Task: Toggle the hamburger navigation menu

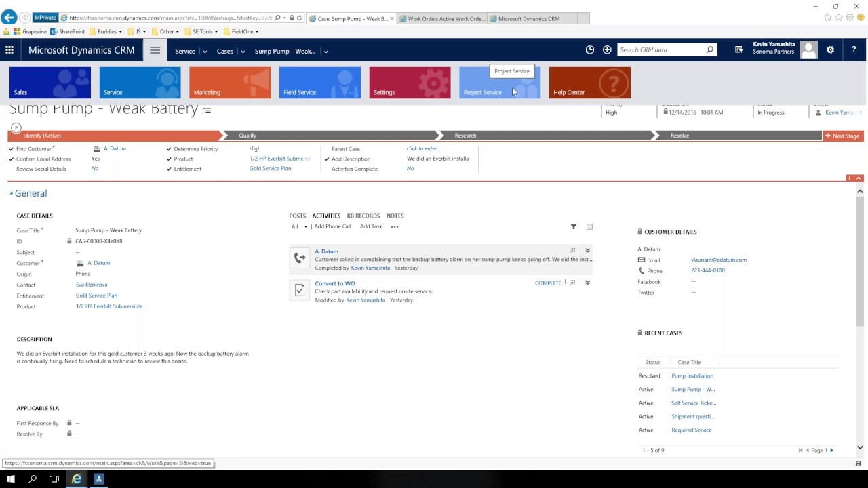Action: (155, 50)
